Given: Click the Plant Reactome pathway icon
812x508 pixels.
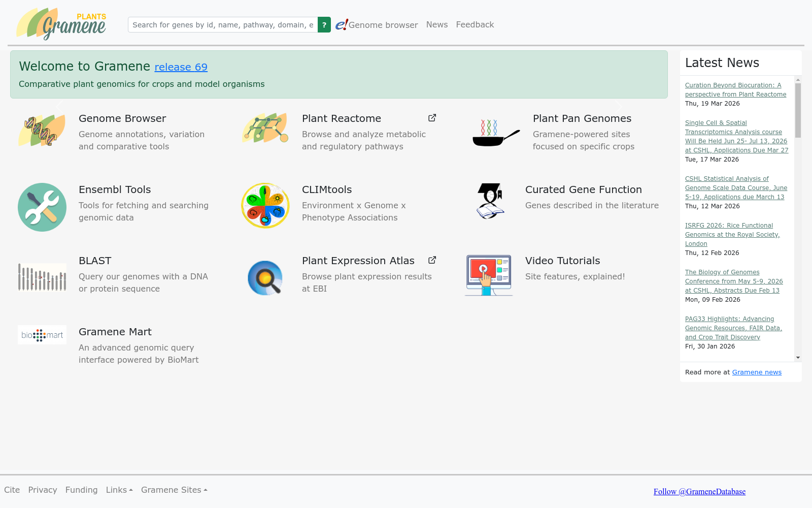Looking at the screenshot, I should coord(265,128).
